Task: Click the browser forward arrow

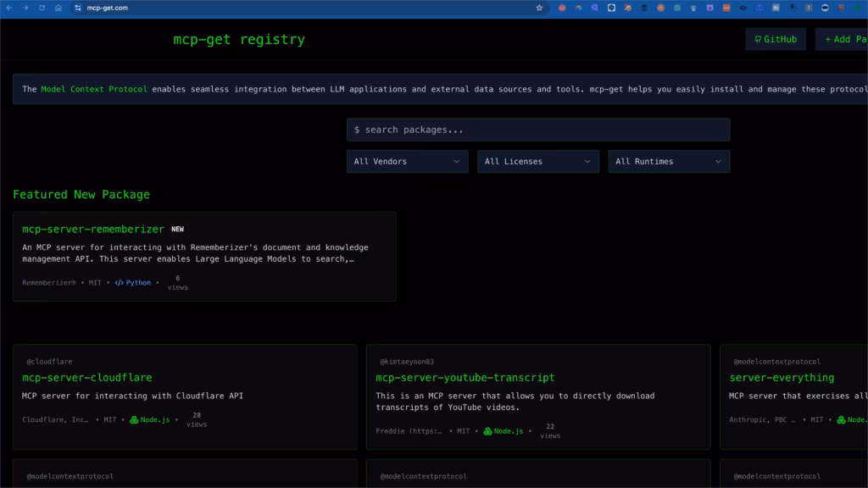Action: tap(25, 8)
